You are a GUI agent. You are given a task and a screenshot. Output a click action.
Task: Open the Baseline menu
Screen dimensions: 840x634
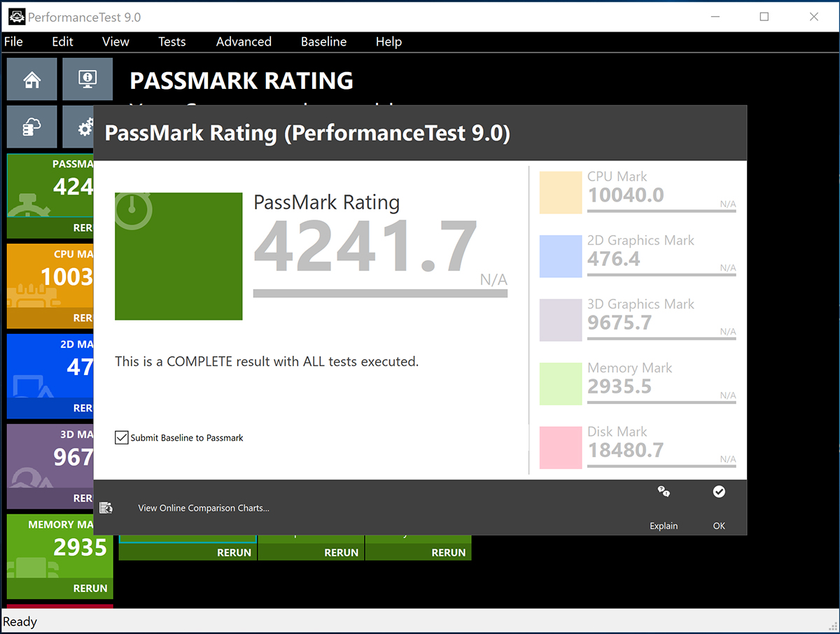323,42
